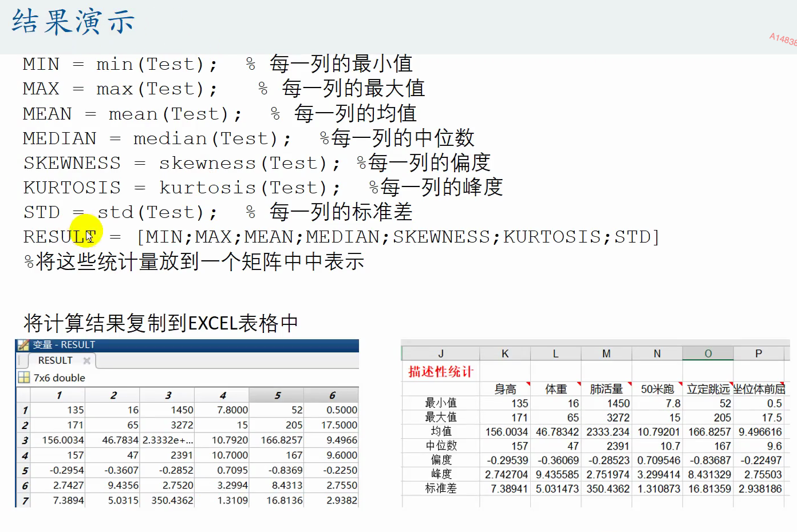The width and height of the screenshot is (797, 532).
Task: Click Excel cell 2333.234
Action: coord(606,432)
